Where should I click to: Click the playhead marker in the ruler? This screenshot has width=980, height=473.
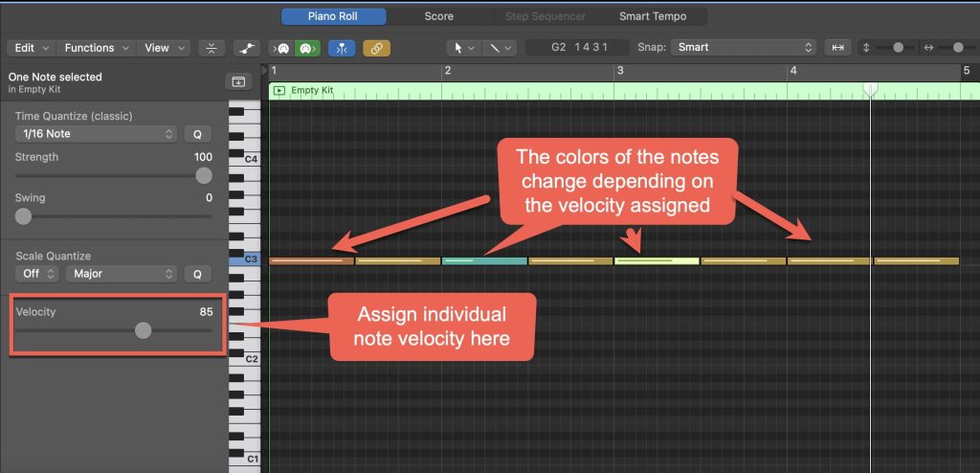click(870, 88)
